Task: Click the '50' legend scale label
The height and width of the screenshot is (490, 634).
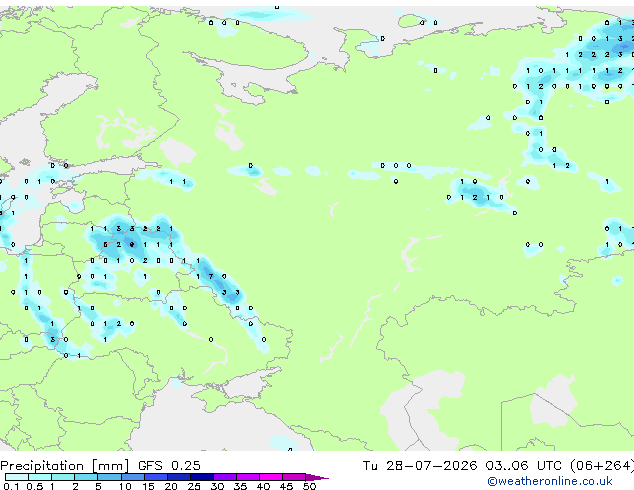Action: [309, 486]
